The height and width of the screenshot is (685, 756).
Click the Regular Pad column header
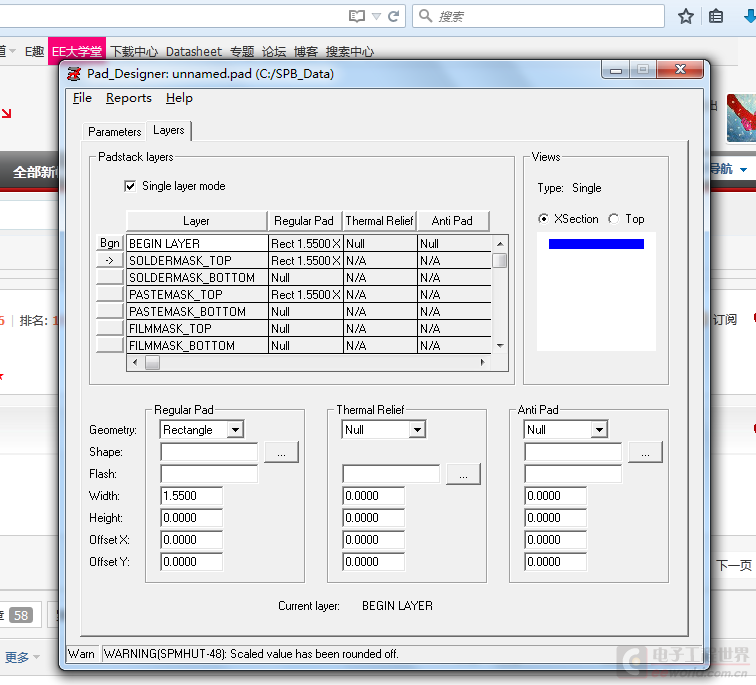(304, 221)
